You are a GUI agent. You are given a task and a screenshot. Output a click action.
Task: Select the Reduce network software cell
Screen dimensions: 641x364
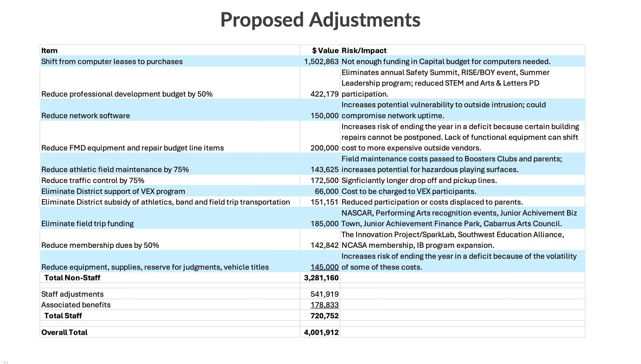tap(85, 115)
